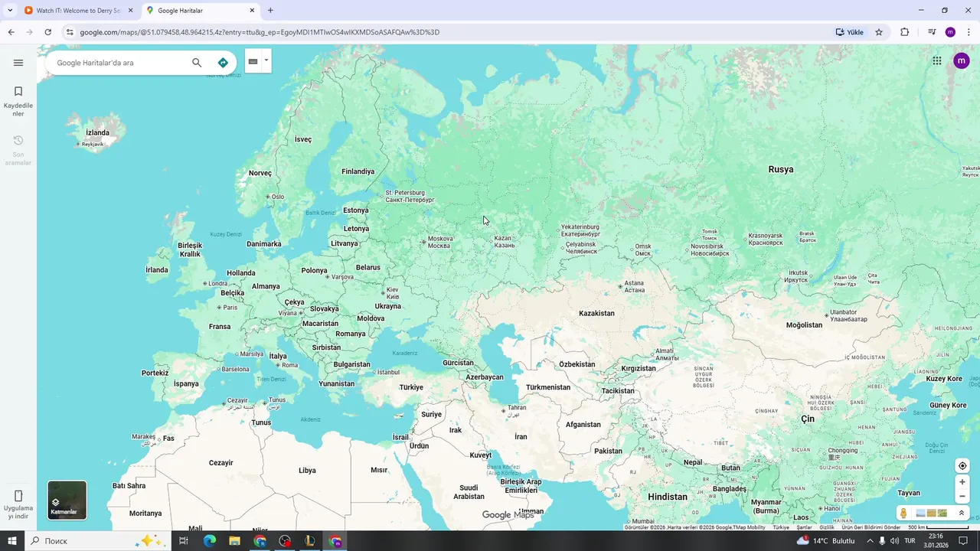Viewport: 980px width, 551px height.
Task: Click Ürün Geri Bildirimi Gönder link
Action: 871,527
